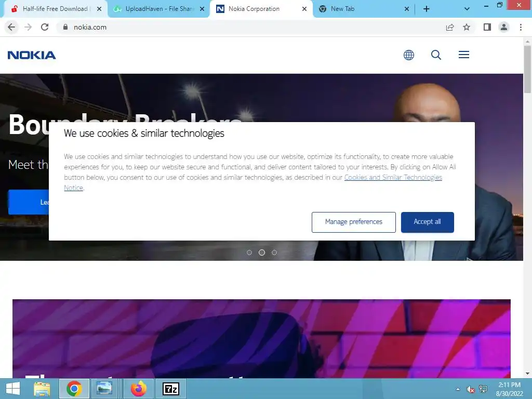Click the muted volume tray icon
This screenshot has width=532, height=399.
pyautogui.click(x=470, y=389)
